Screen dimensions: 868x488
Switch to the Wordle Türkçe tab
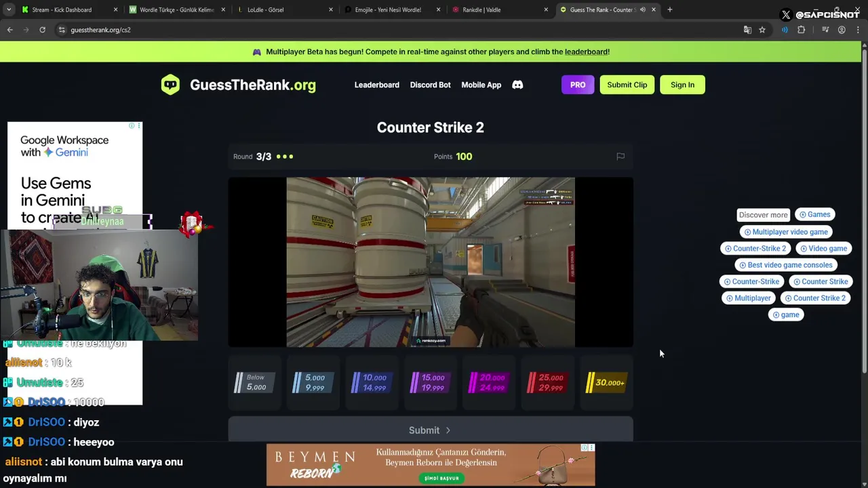(176, 9)
